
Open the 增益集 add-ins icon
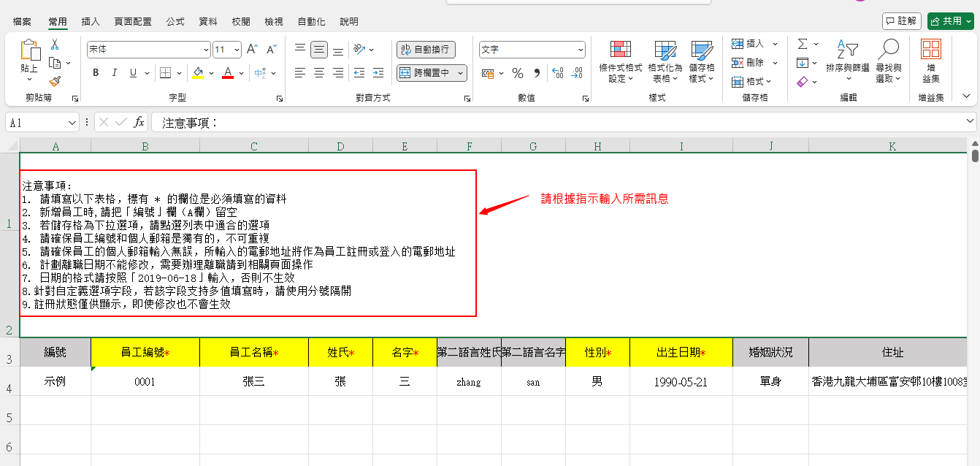pos(930,61)
